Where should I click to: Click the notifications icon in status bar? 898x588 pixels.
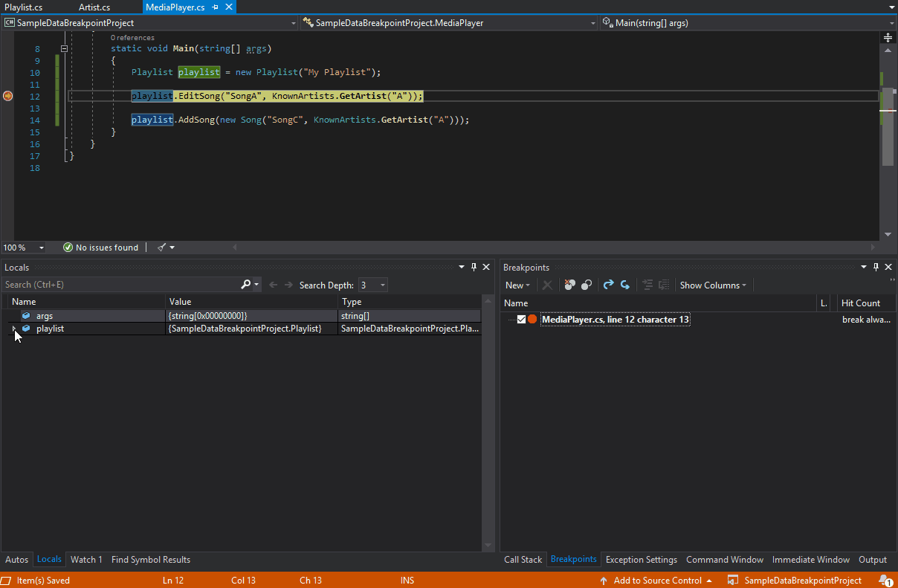[x=885, y=581]
